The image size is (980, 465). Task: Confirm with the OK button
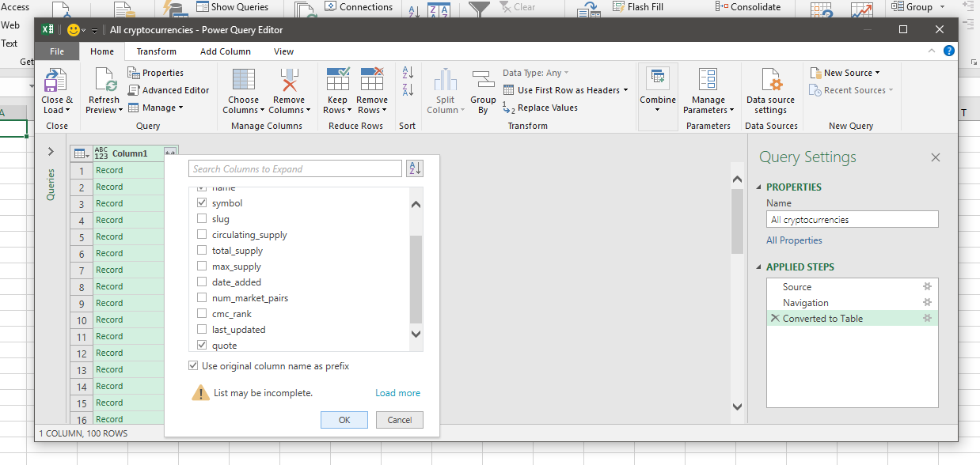(344, 420)
